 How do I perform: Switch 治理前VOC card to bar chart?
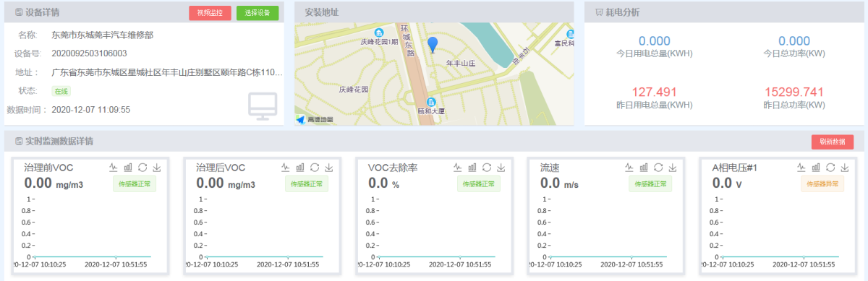tap(127, 168)
